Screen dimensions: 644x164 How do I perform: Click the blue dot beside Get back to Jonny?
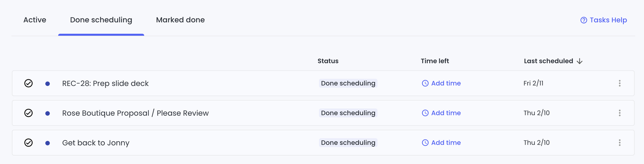[48, 143]
